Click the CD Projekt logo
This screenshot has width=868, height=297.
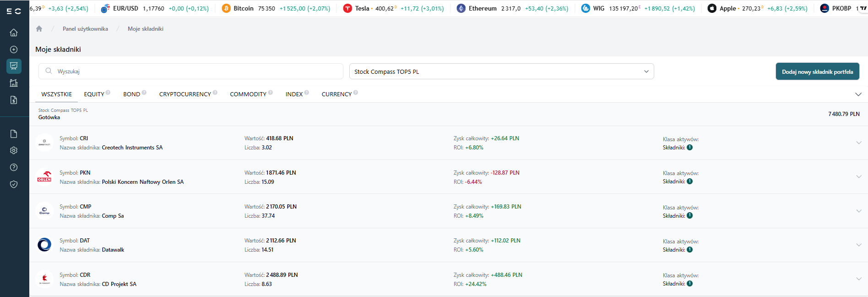coord(44,279)
